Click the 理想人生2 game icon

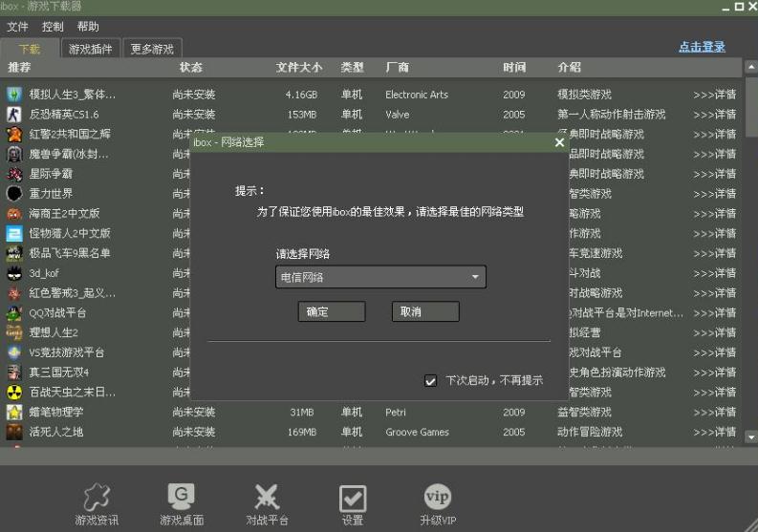[x=14, y=332]
